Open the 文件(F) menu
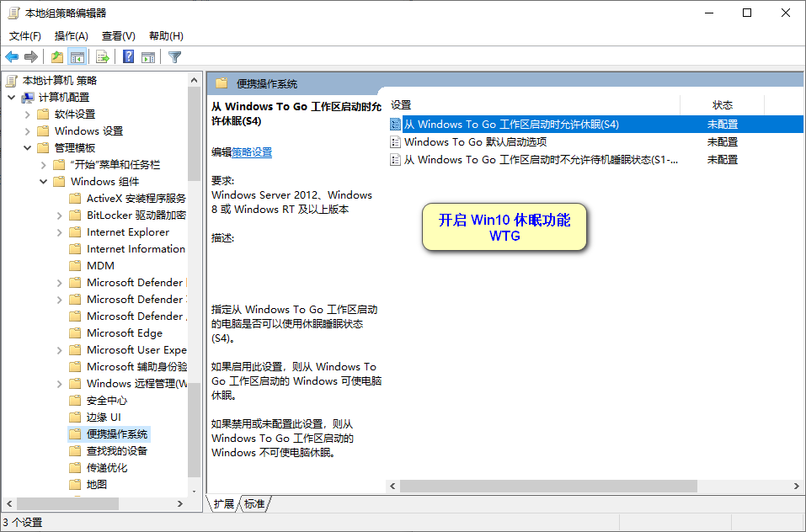 point(25,36)
